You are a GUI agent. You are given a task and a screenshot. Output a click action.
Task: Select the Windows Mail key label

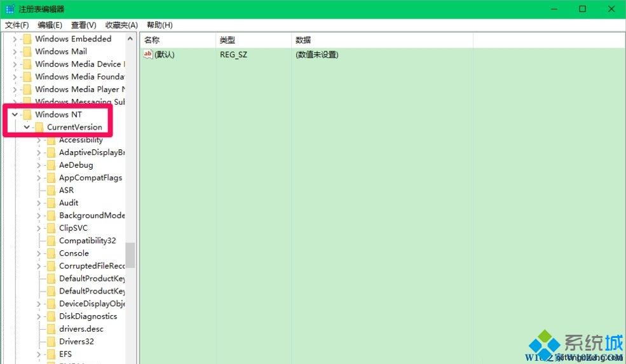coord(61,51)
